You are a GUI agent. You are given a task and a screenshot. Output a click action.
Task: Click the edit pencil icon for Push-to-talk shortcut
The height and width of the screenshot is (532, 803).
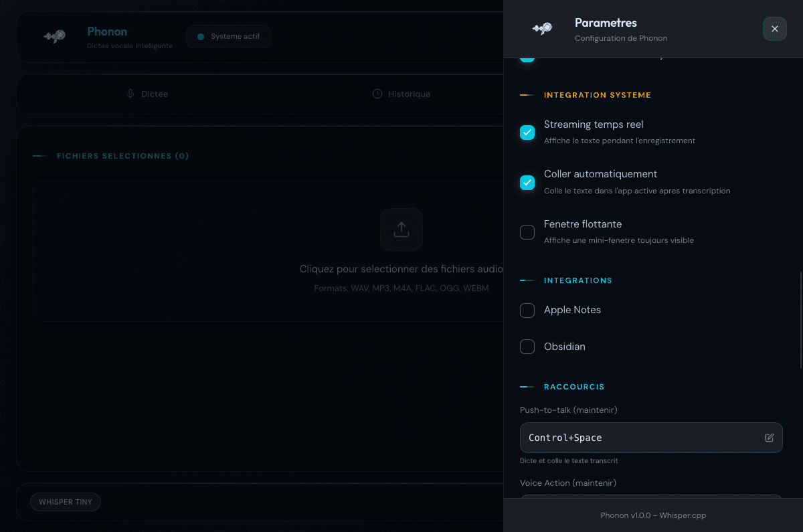tap(769, 438)
